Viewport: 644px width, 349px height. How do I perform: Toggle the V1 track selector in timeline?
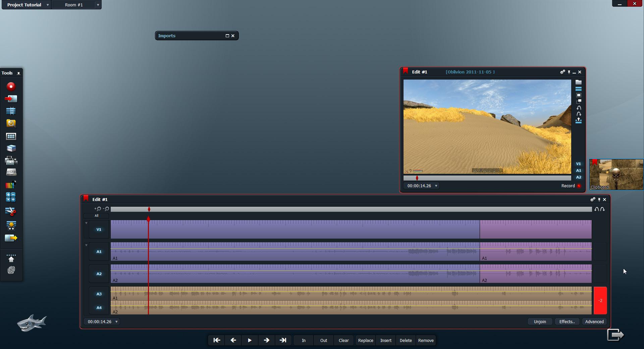pos(99,230)
